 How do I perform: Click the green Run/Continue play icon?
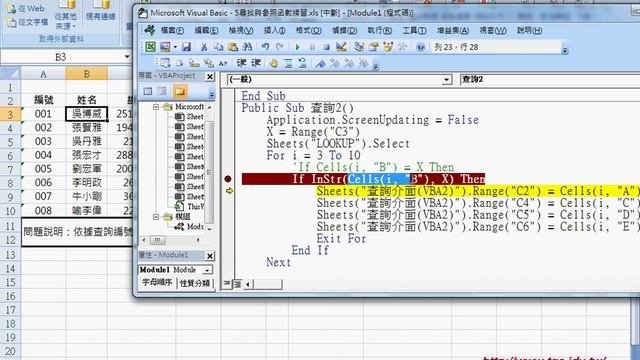[x=298, y=47]
